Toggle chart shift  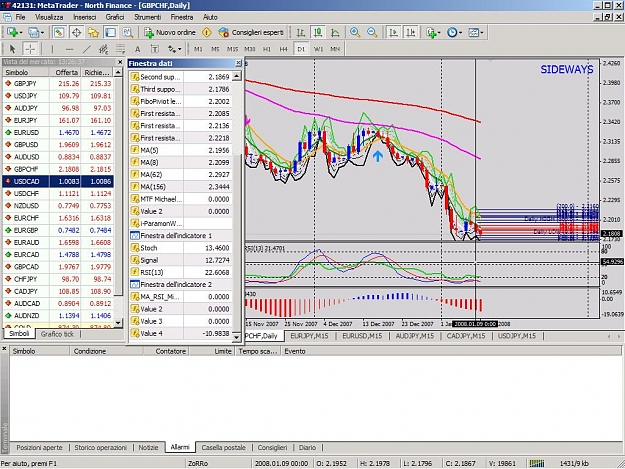pyautogui.click(x=411, y=33)
